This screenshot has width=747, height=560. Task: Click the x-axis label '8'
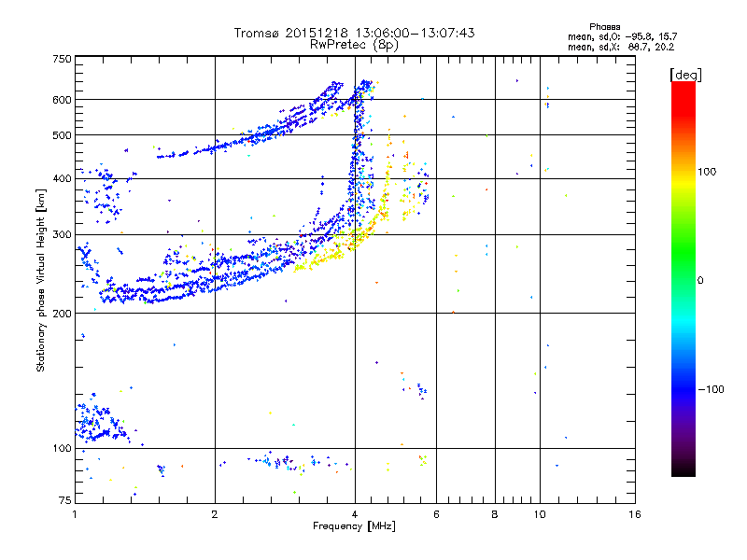point(495,514)
